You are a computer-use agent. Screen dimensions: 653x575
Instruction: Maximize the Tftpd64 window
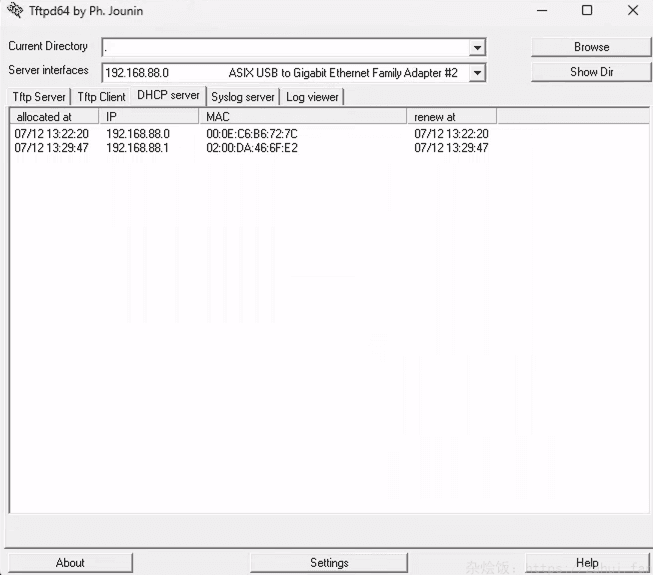(x=587, y=11)
